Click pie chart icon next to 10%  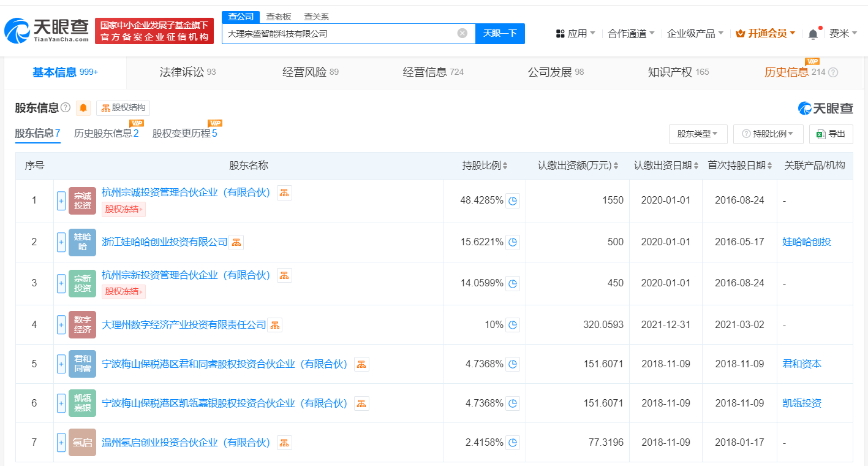click(513, 325)
